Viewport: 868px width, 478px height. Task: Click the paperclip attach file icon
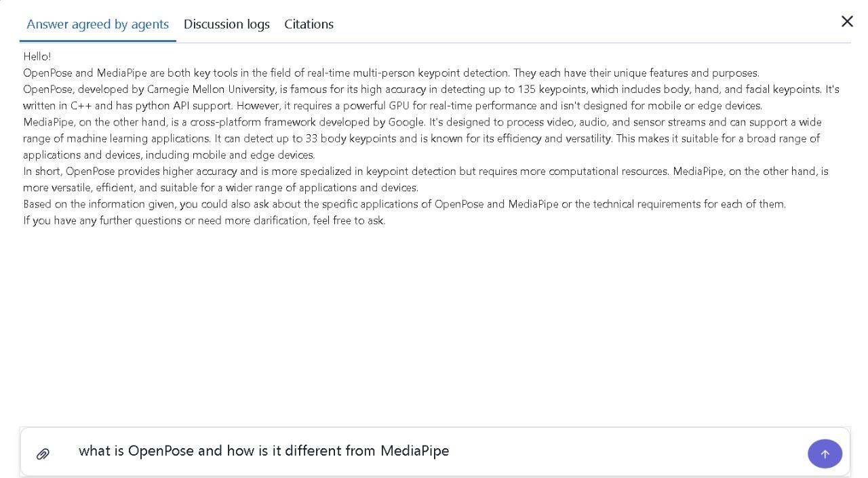tap(43, 454)
